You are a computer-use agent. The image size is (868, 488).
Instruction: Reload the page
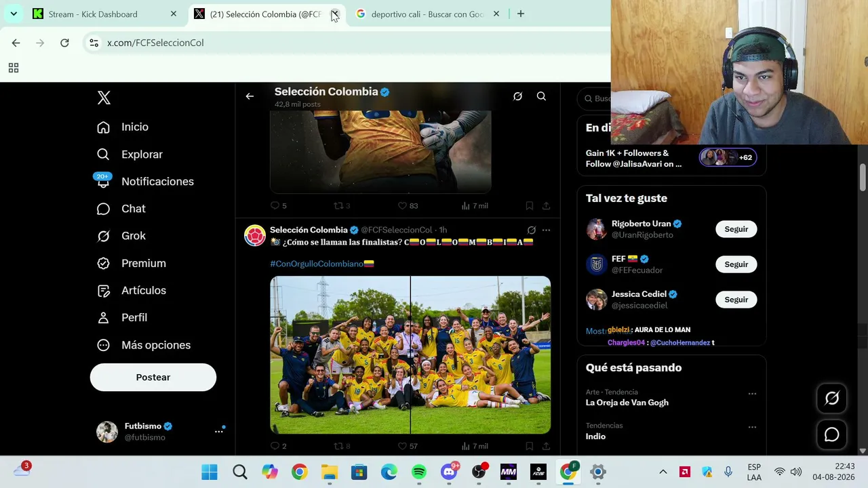point(64,43)
